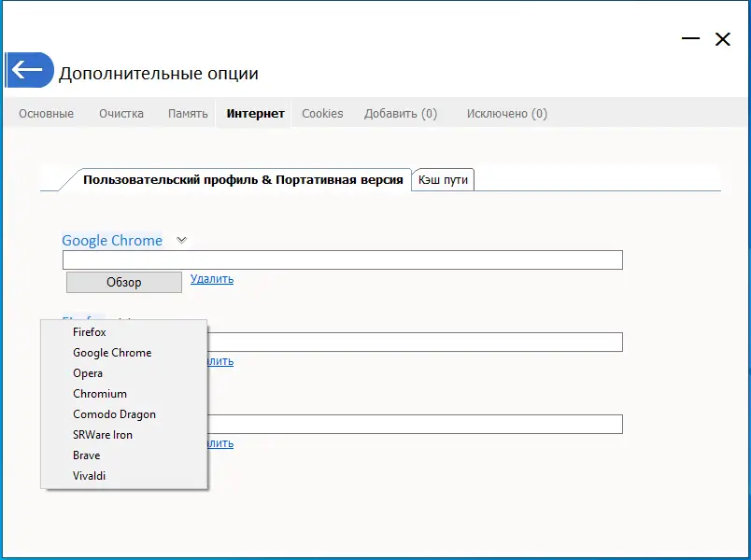Click the Google Chrome profile path field
751x560 pixels.
click(342, 260)
